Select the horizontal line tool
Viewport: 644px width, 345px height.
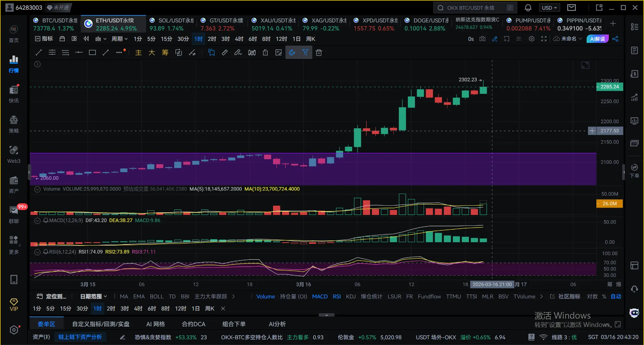click(x=79, y=53)
